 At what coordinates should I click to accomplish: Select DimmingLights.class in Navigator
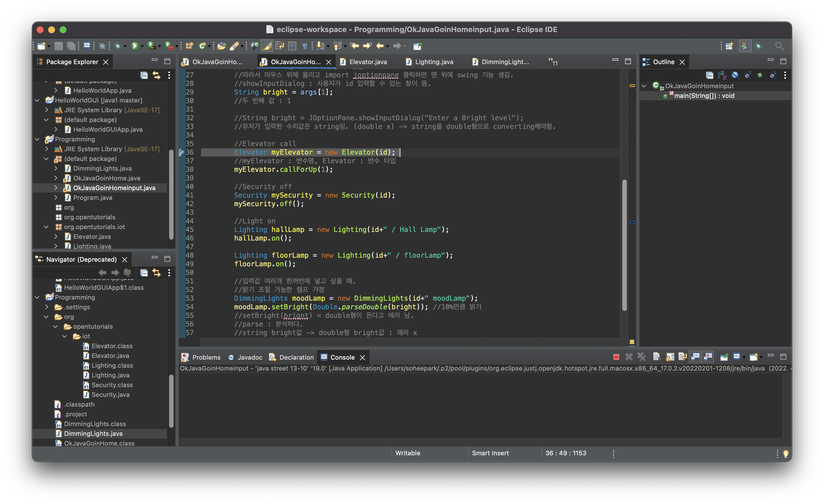point(95,424)
